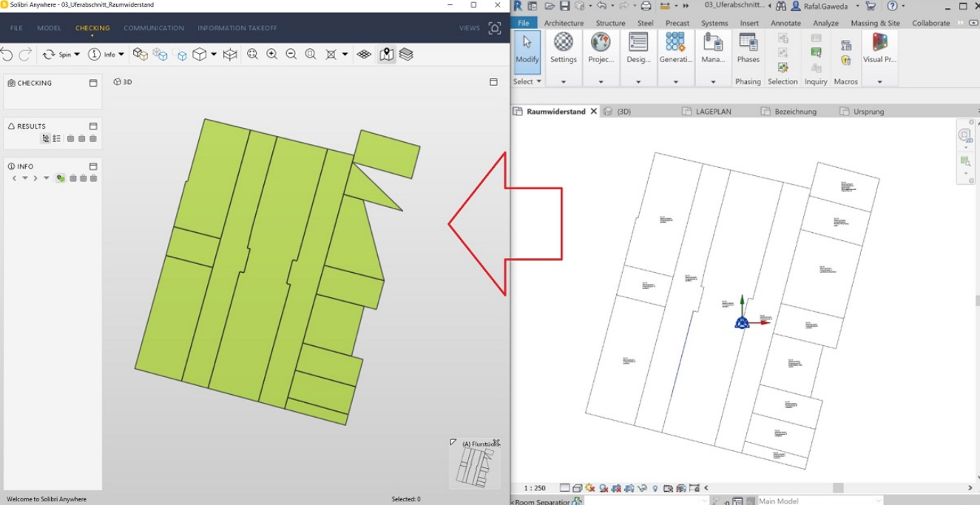The height and width of the screenshot is (505, 980).
Task: Click the INFO panel forward arrow
Action: pyautogui.click(x=35, y=178)
